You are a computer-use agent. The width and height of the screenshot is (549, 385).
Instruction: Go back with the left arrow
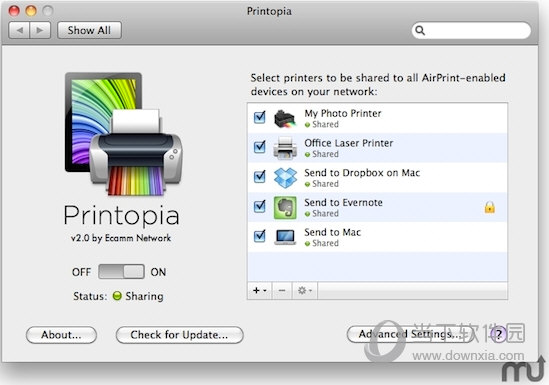pos(19,30)
